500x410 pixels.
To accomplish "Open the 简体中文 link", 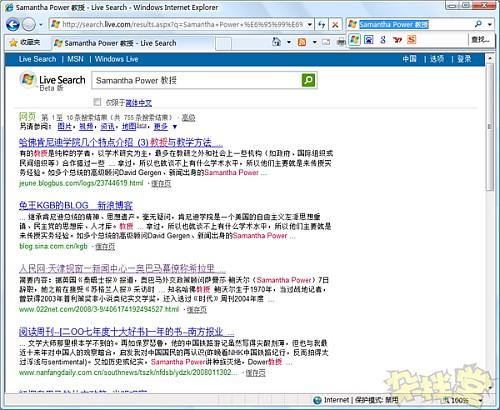I will (x=138, y=103).
